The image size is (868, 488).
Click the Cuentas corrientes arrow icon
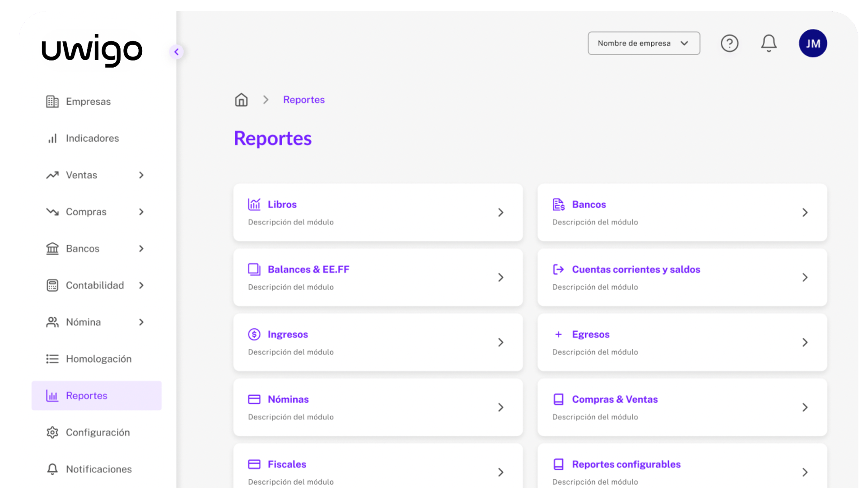click(x=558, y=270)
